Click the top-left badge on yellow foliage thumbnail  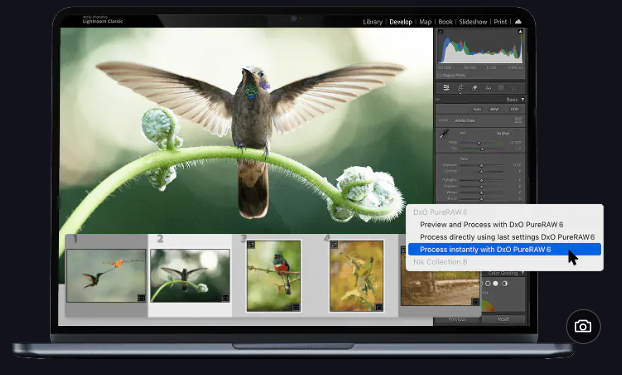pos(334,245)
